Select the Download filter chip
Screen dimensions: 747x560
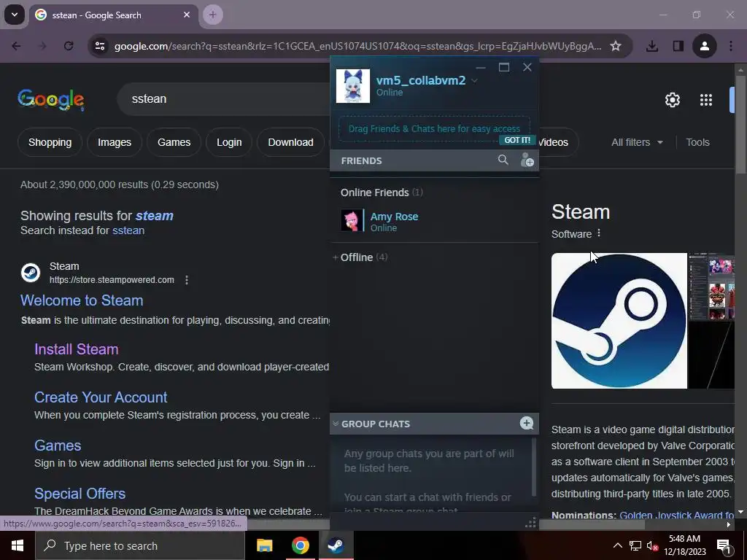coord(290,142)
